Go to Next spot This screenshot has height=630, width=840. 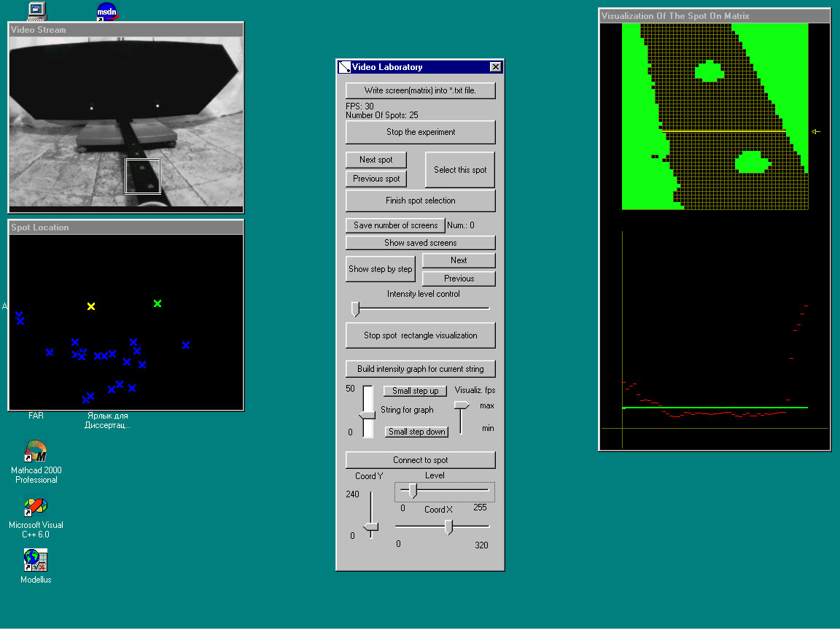(x=376, y=160)
